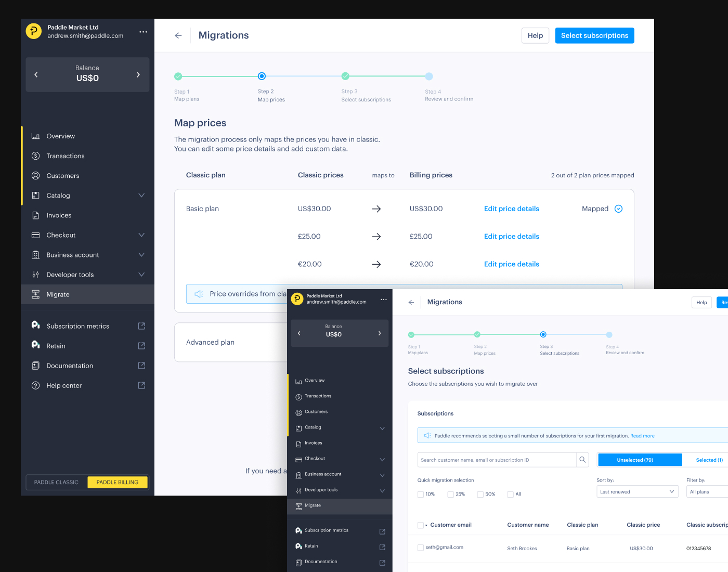
Task: Open Invoices from the sidebar
Action: (59, 215)
